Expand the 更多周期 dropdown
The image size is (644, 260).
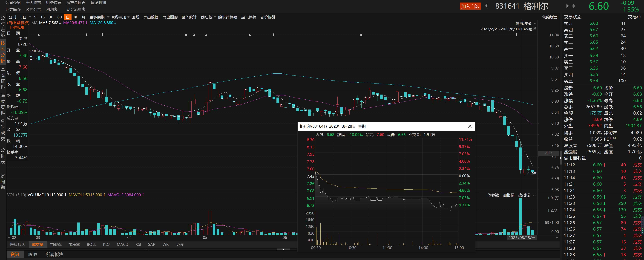(x=108, y=17)
